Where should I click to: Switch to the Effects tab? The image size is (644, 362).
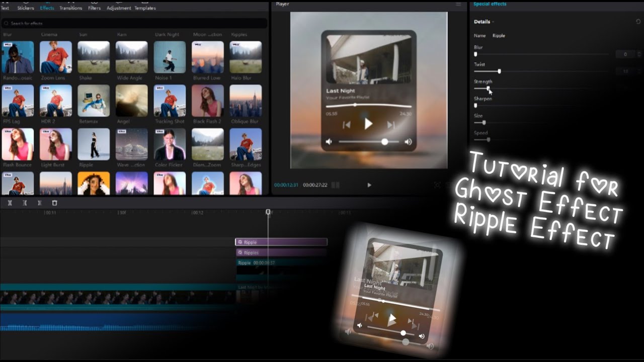pyautogui.click(x=47, y=8)
